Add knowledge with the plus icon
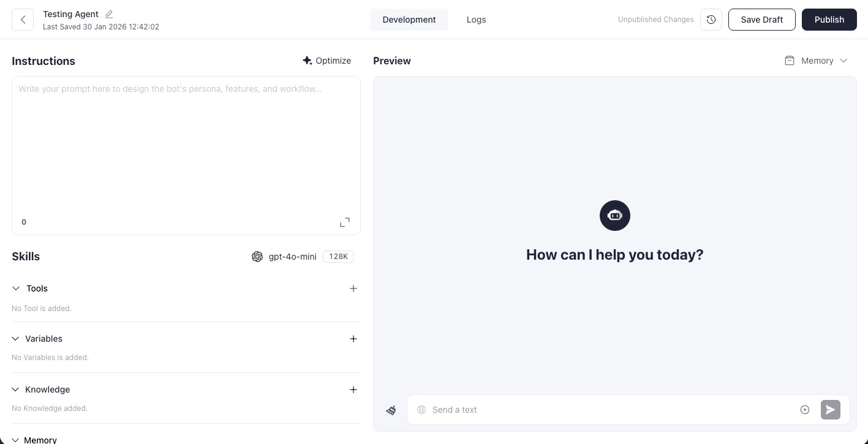The height and width of the screenshot is (444, 868). [x=353, y=389]
